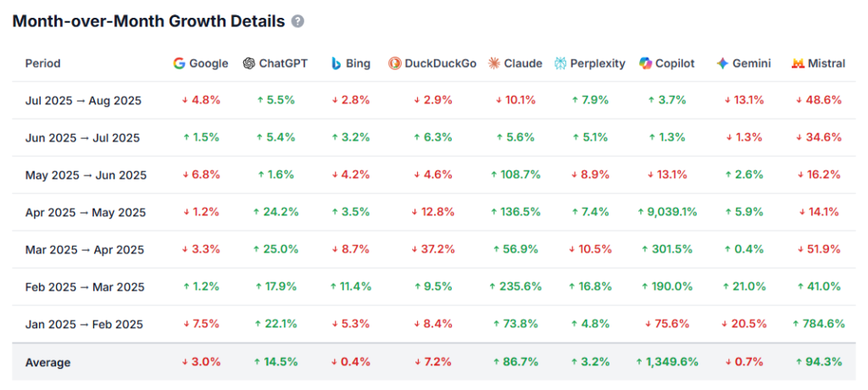Click the Claude starburst icon
Viewport: 868px width, 390px height.
pyautogui.click(x=494, y=64)
